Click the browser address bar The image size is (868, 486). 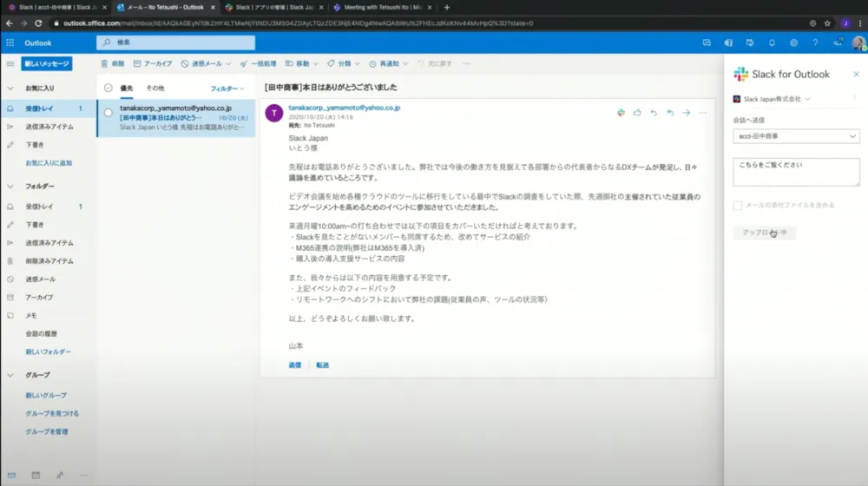click(x=426, y=23)
